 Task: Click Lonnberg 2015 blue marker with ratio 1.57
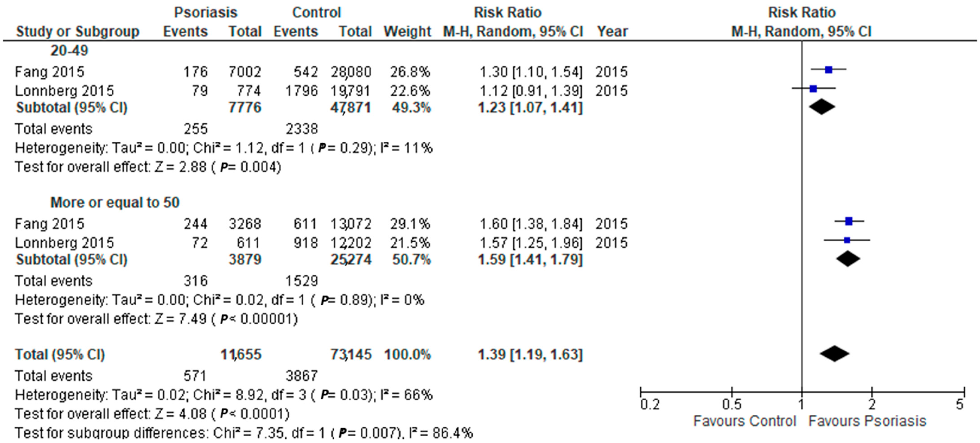847,240
